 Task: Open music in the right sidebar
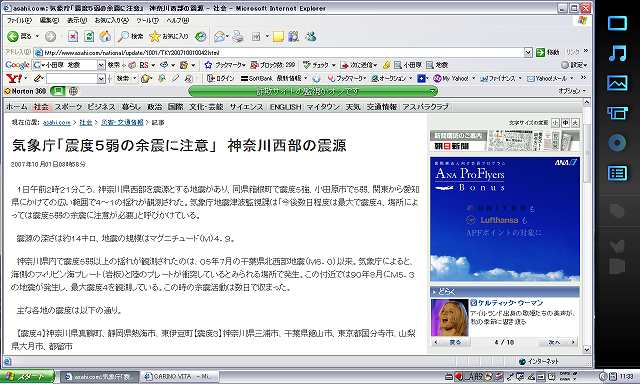[617, 53]
